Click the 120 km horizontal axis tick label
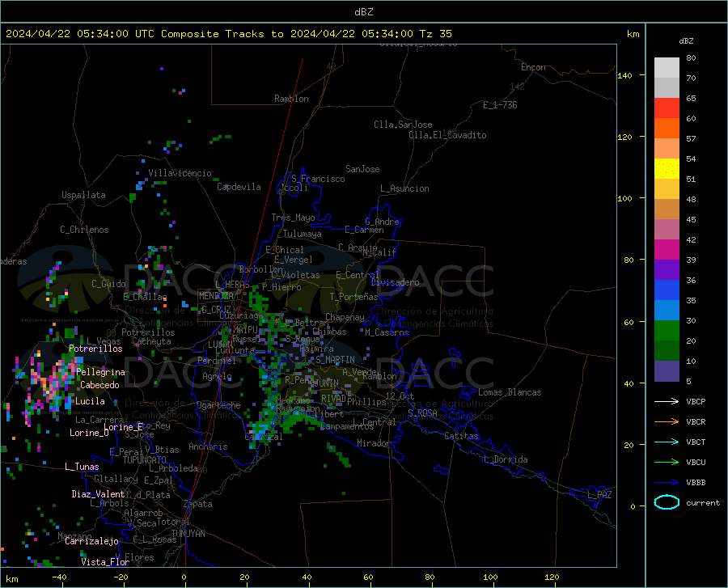The width and height of the screenshot is (728, 588). 552,577
